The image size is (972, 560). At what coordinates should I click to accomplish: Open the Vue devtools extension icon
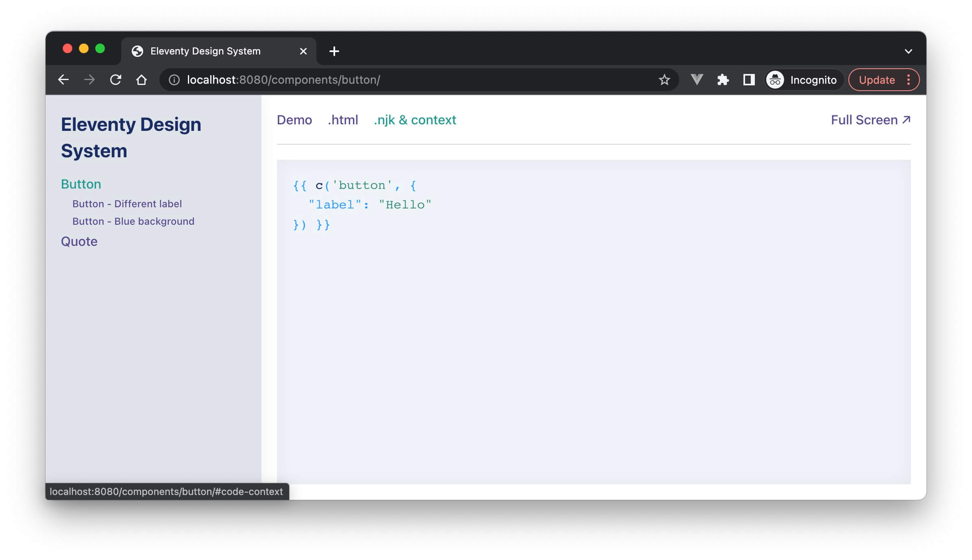tap(697, 80)
